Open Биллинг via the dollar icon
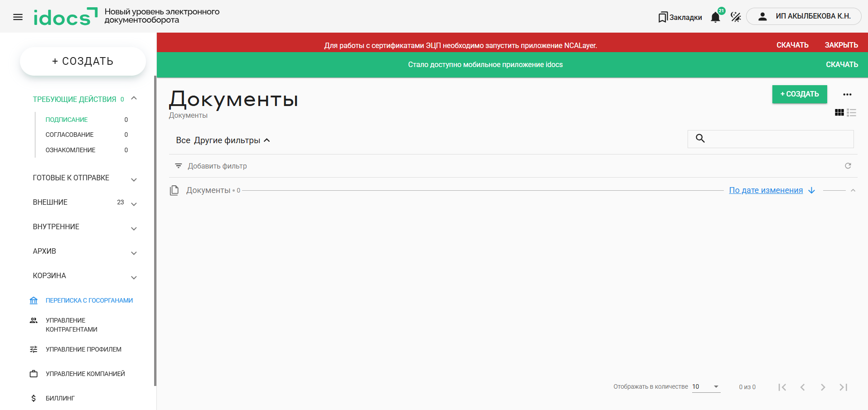The height and width of the screenshot is (410, 868). click(33, 398)
